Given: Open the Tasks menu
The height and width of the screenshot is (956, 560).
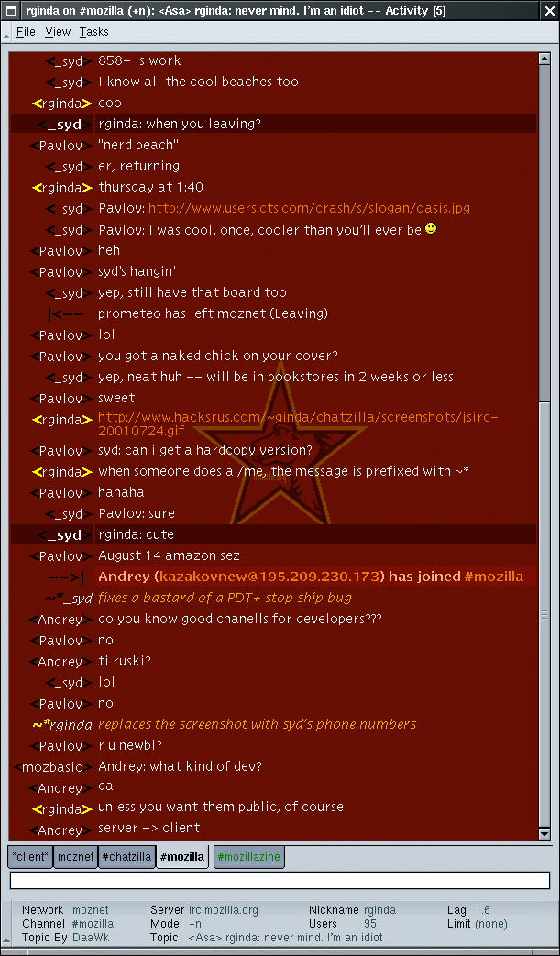Looking at the screenshot, I should pyautogui.click(x=93, y=32).
